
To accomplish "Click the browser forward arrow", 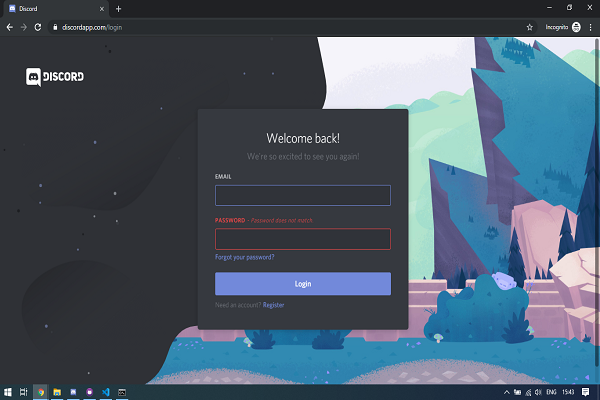I will pyautogui.click(x=24, y=27).
